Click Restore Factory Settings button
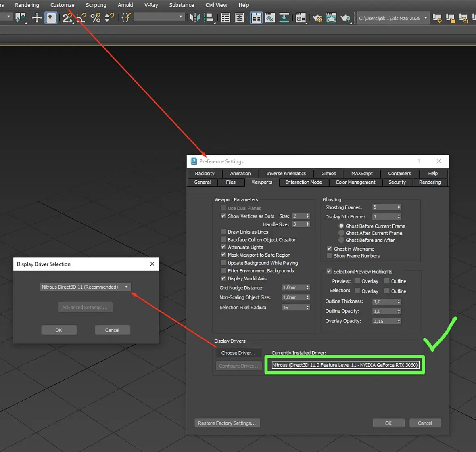 [x=227, y=423]
